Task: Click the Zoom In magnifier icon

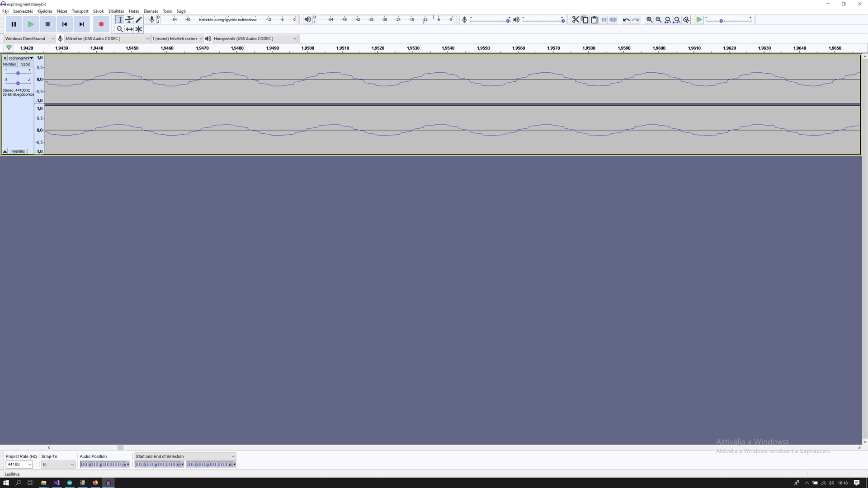Action: tap(649, 19)
